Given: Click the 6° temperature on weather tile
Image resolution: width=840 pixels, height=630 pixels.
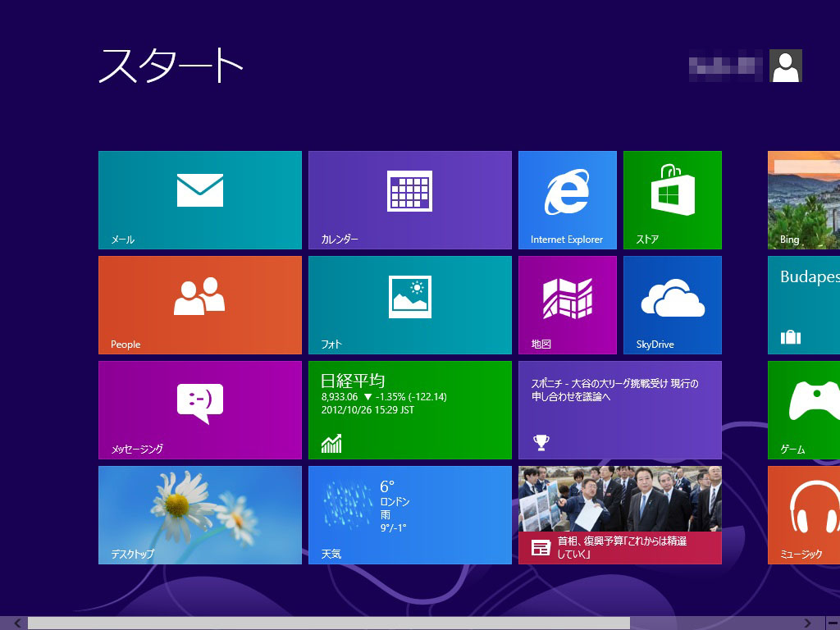Looking at the screenshot, I should tap(387, 486).
